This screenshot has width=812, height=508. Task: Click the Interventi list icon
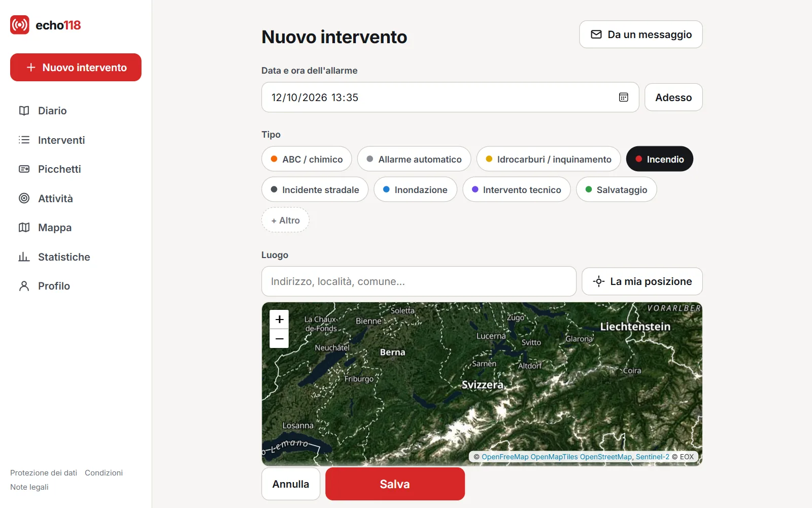click(24, 140)
